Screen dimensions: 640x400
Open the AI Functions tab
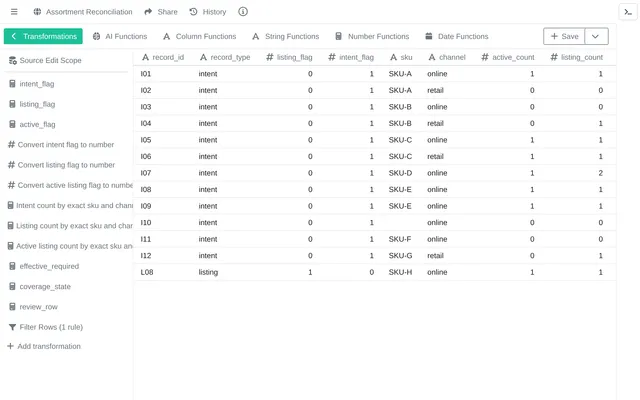[x=120, y=36]
